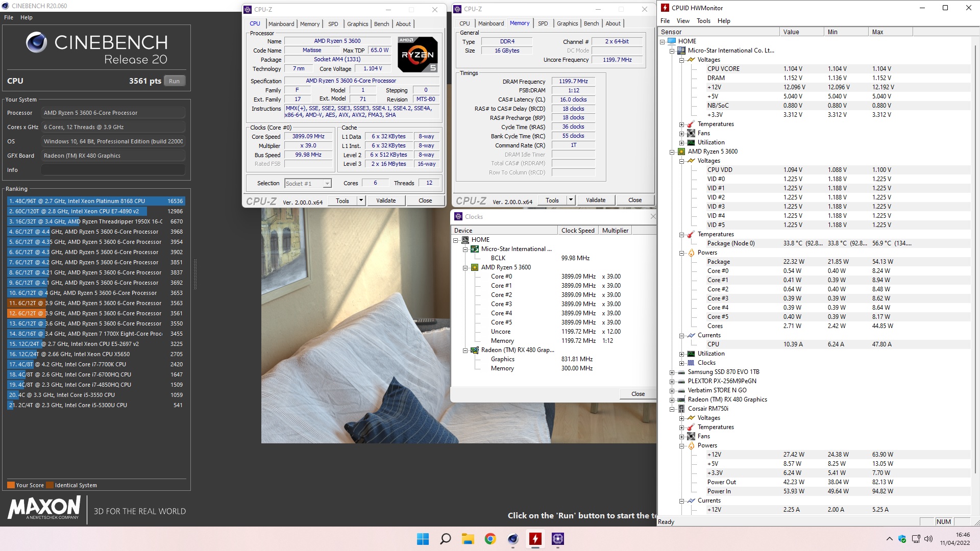Click the Windows Security tray icon
980x551 pixels.
pos(902,539)
